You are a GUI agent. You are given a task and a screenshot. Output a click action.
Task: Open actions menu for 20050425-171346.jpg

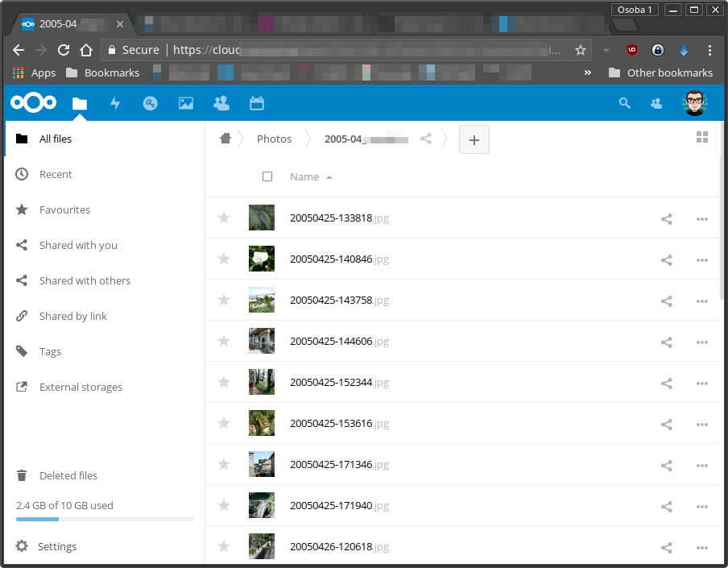701,465
